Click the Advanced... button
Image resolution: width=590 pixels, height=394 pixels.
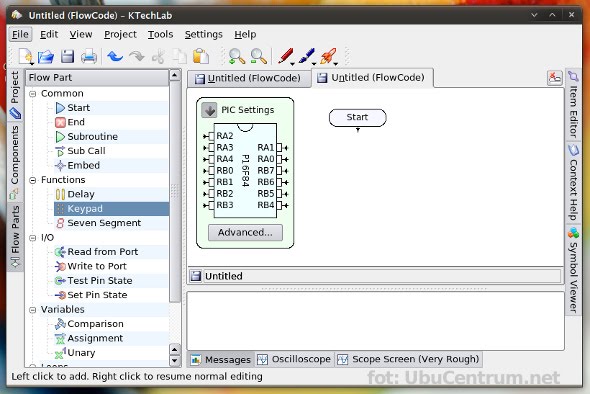click(245, 233)
